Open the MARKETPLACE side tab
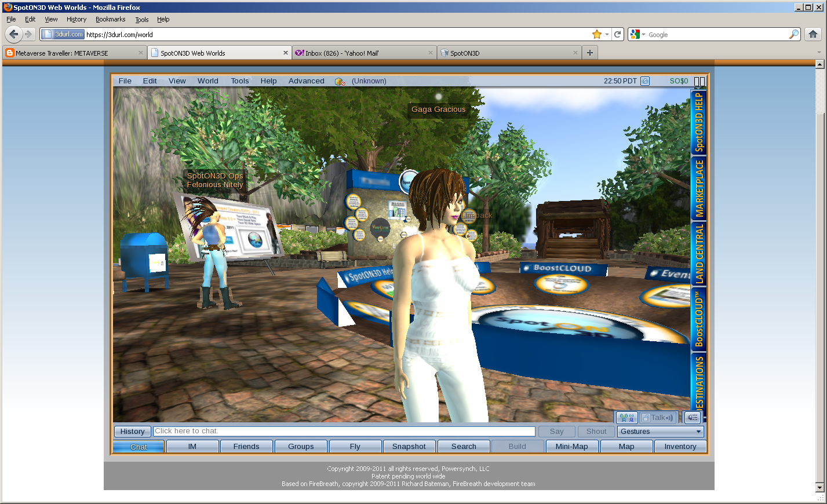Image resolution: width=827 pixels, height=504 pixels. pyautogui.click(x=699, y=188)
